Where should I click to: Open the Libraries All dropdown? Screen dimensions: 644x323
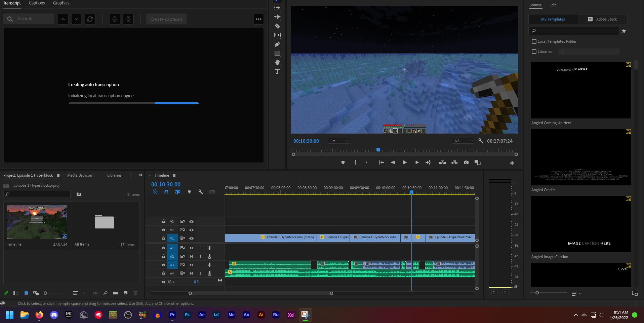click(589, 52)
